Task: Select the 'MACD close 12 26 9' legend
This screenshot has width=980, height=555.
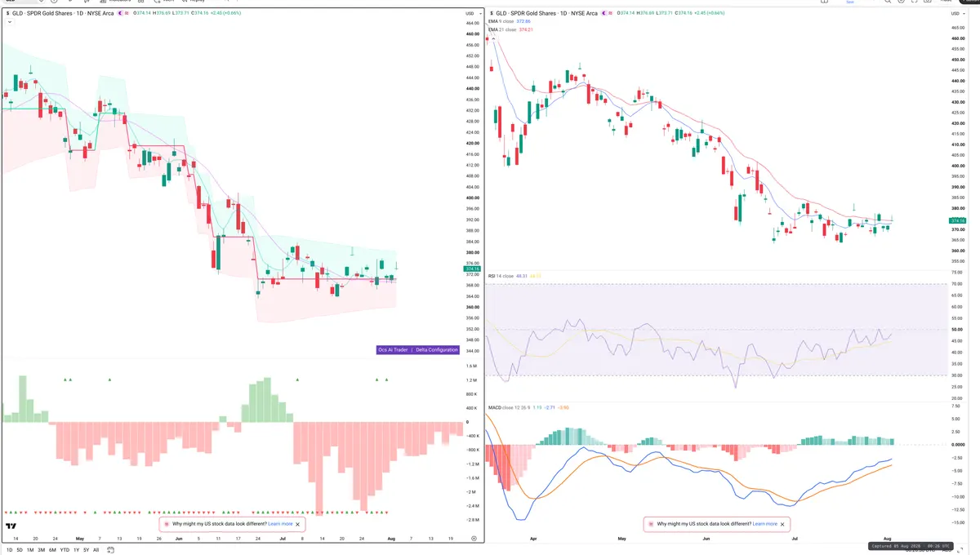Action: pyautogui.click(x=508, y=407)
